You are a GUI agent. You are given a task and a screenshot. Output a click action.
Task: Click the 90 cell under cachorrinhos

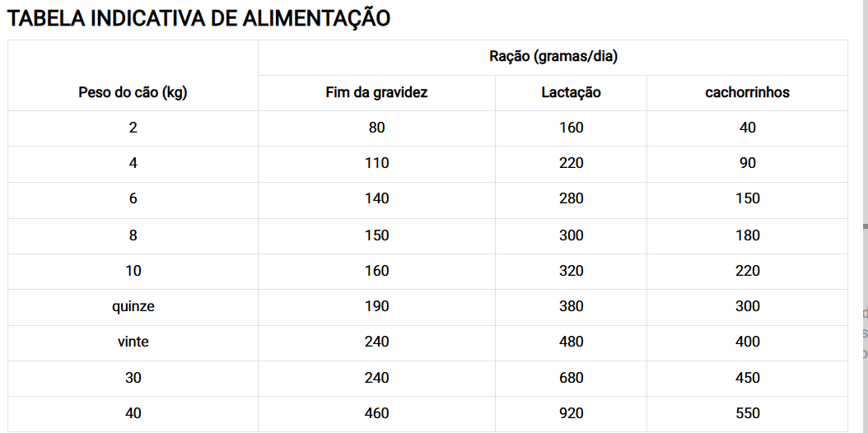747,163
